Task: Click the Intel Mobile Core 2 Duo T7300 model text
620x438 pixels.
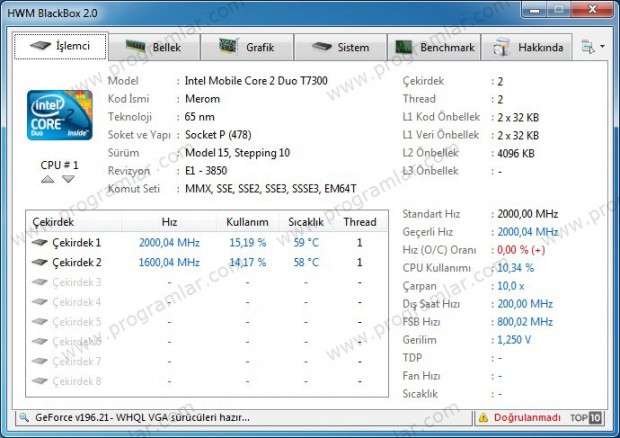Action: [x=256, y=81]
